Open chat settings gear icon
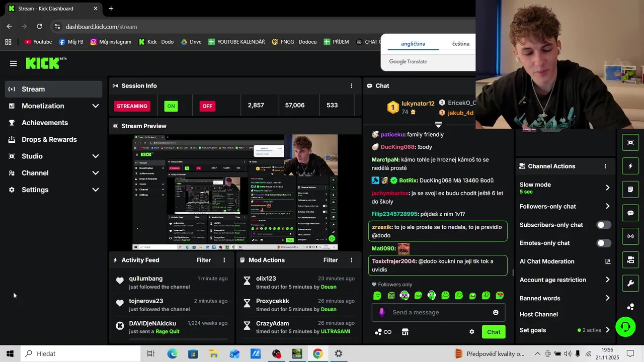The width and height of the screenshot is (644, 362). (472, 332)
